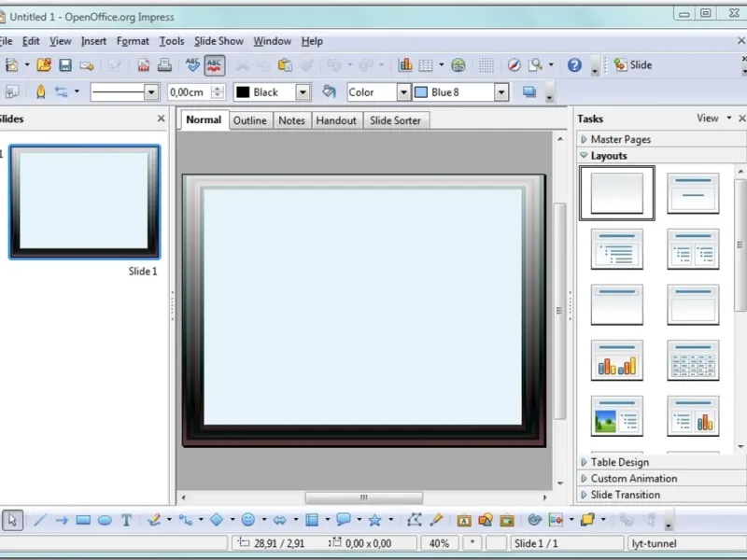The width and height of the screenshot is (747, 560).
Task: Expand the Slide Transition section
Action: point(660,495)
